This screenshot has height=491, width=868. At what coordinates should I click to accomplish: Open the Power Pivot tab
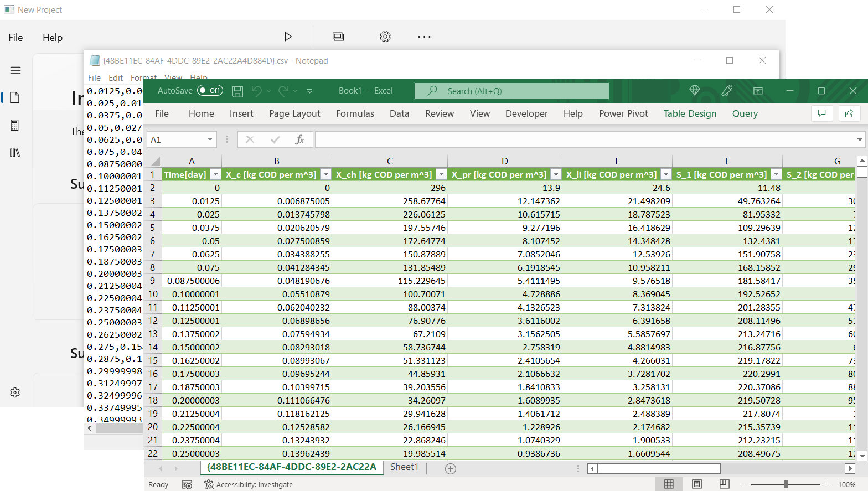623,113
